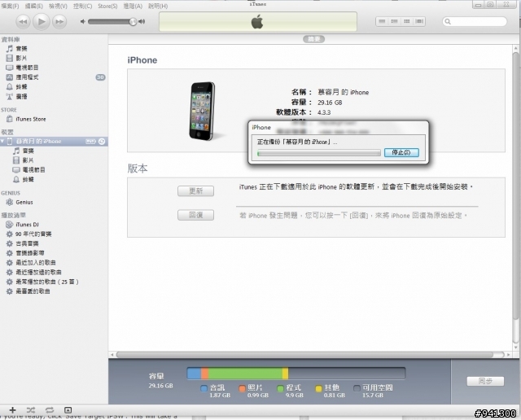The height and width of the screenshot is (420, 521).
Task: Switch to list view button
Action: coord(382,22)
